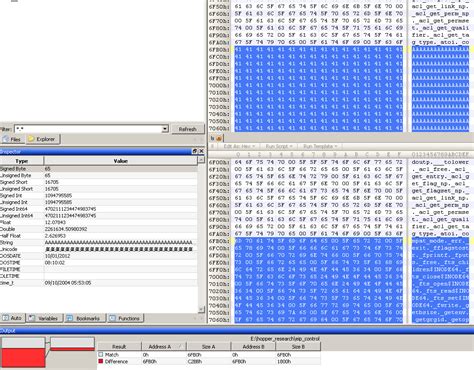The image size is (474, 370).
Task: Select the Signed Int64 row
Action: pyautogui.click(x=99, y=209)
